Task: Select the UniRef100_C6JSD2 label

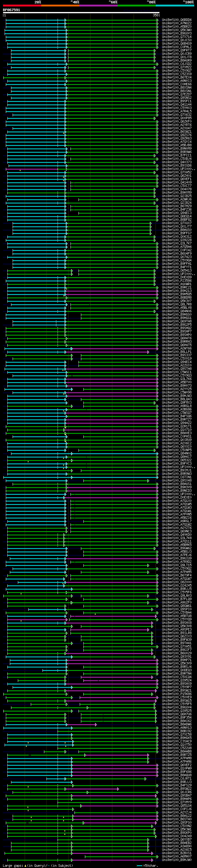Action: click(x=177, y=64)
